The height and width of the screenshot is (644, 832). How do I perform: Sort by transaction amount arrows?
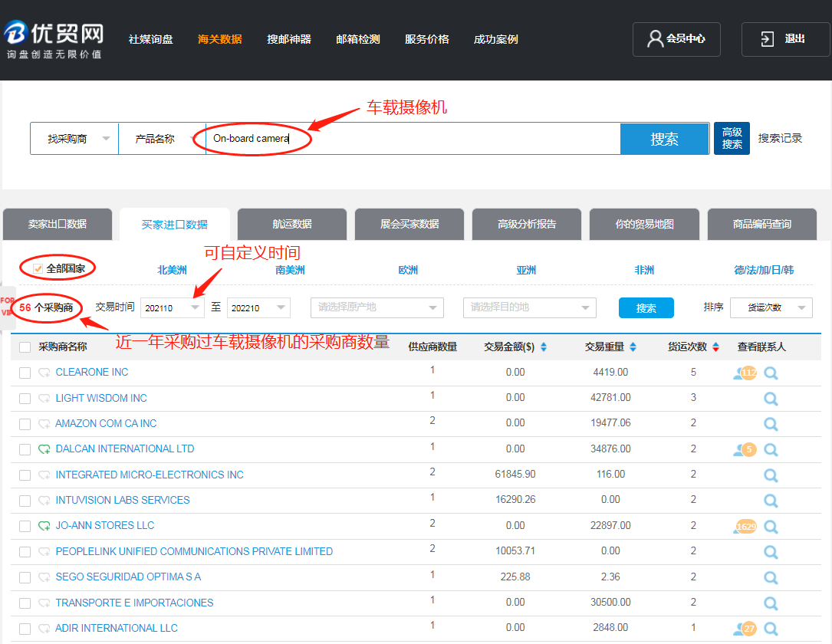point(544,347)
